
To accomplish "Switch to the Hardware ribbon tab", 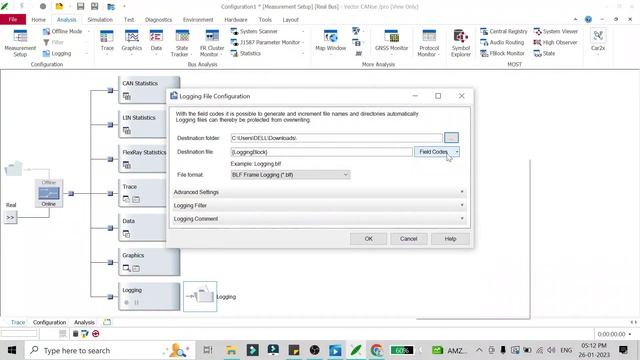I will click(236, 20).
